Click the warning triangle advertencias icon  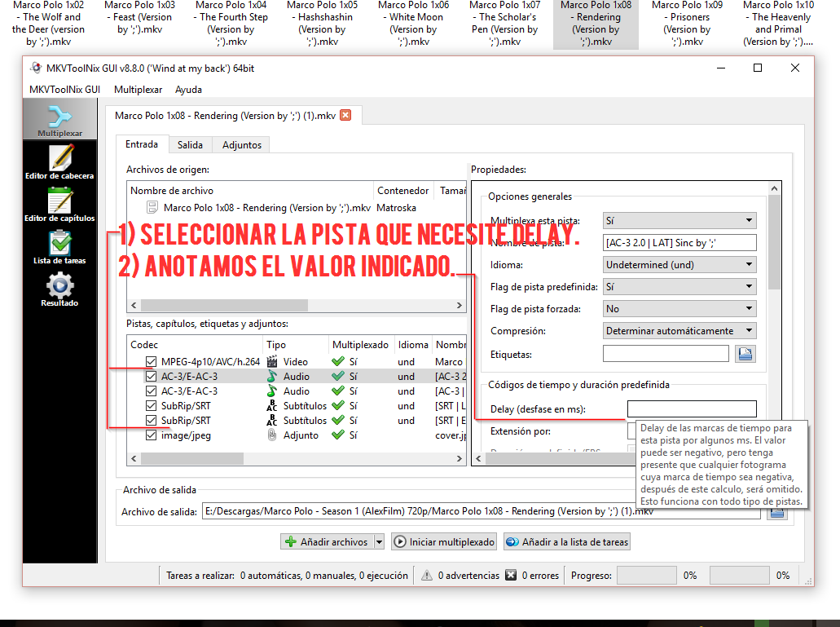426,575
